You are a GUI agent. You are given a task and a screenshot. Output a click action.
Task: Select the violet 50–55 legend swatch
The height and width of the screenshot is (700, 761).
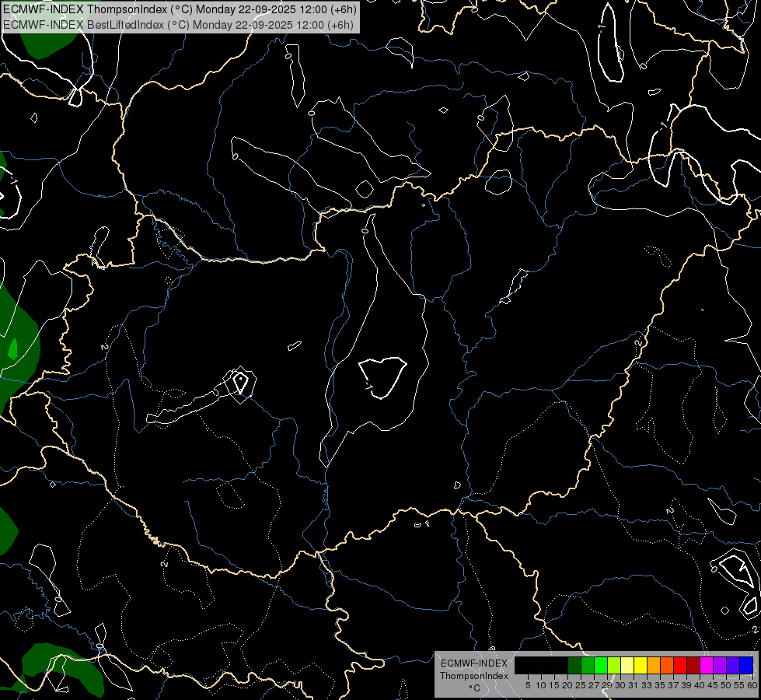[733, 665]
